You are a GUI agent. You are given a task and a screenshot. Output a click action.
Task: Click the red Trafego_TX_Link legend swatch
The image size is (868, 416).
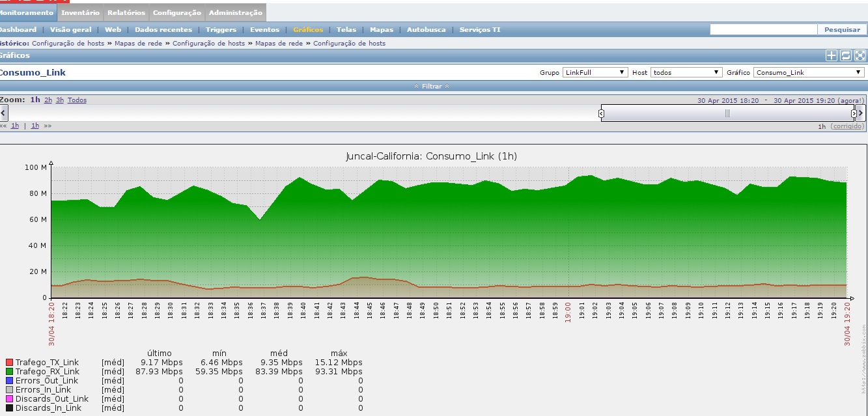[x=9, y=363]
